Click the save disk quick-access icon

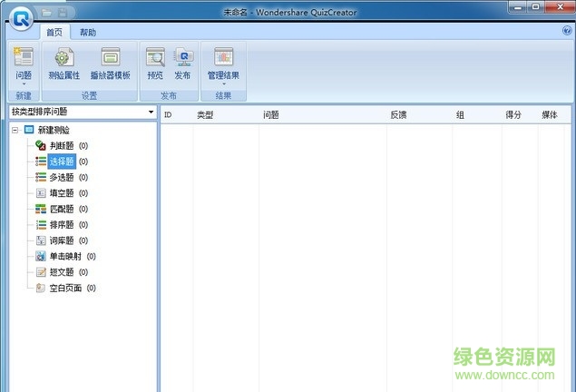(x=63, y=13)
